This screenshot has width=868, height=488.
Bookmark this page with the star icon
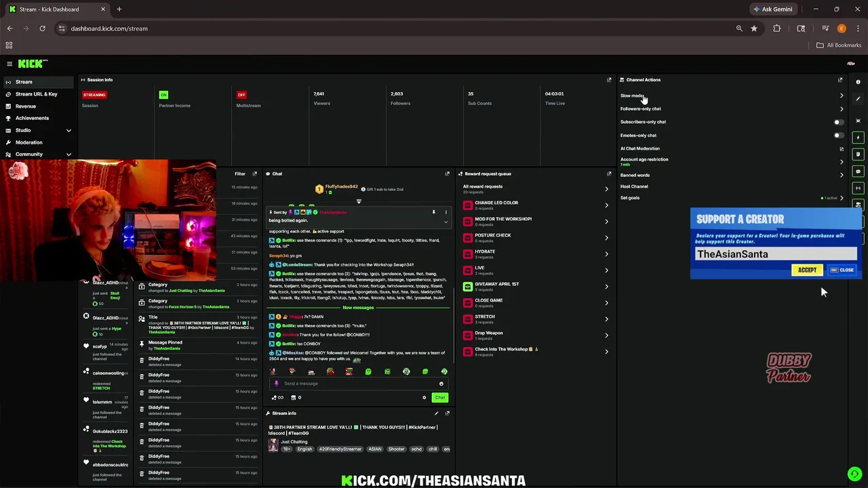pyautogui.click(x=753, y=28)
